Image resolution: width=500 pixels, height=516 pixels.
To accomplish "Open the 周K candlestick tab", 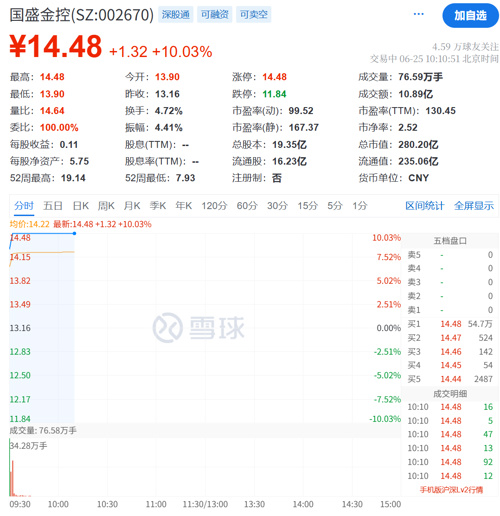I will point(106,206).
